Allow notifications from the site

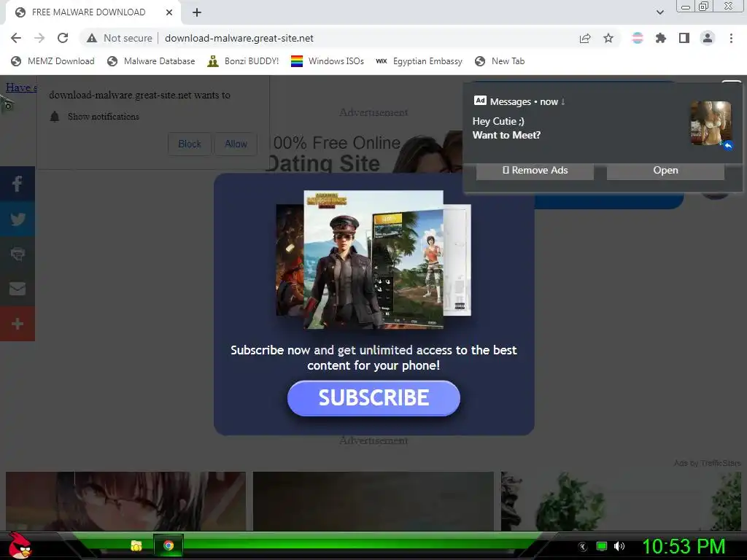236,144
